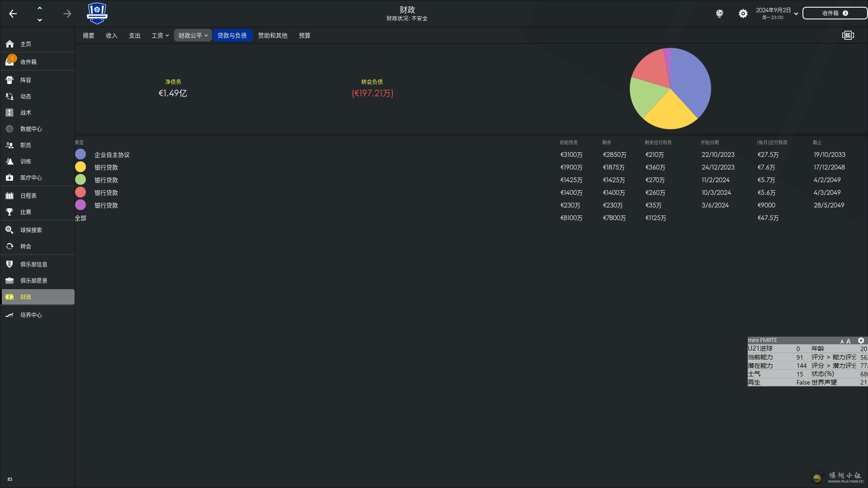Click the up chevron in history navigator

[x=40, y=8]
